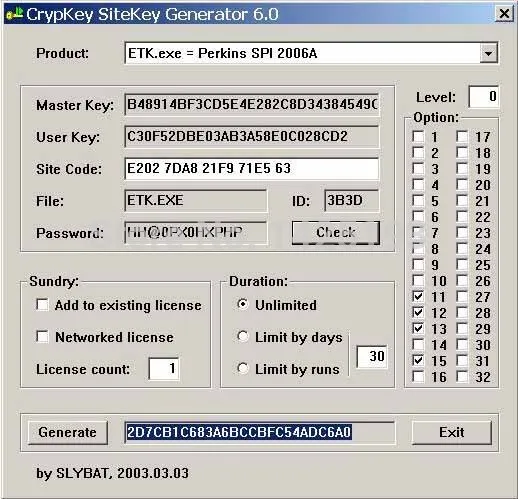The height and width of the screenshot is (499, 518).
Task: Check Option 28 checkbox
Action: click(x=462, y=312)
